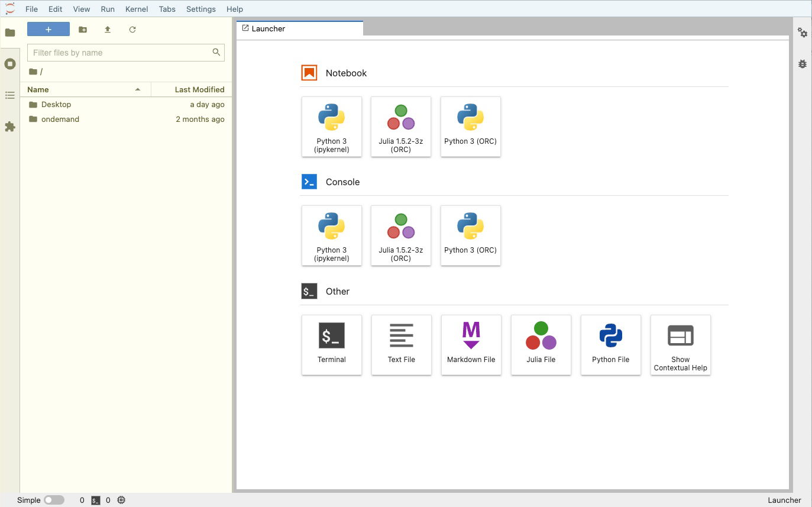The image size is (812, 507).
Task: Click the JupyterLab logo icon
Action: point(10,9)
